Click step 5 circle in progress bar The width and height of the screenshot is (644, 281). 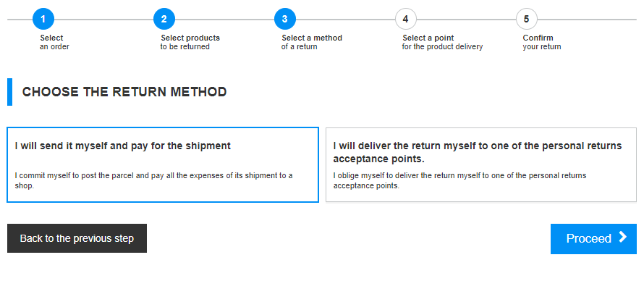[x=527, y=19]
